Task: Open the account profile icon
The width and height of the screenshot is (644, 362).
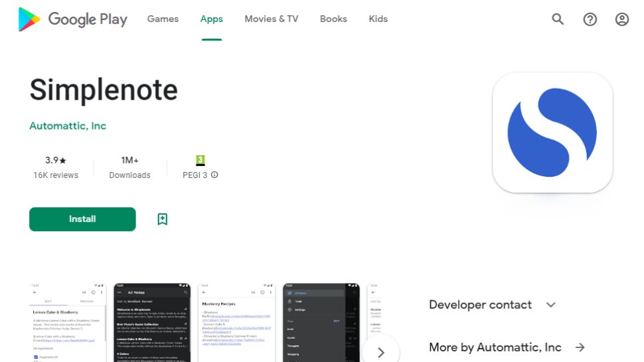Action: (x=622, y=19)
